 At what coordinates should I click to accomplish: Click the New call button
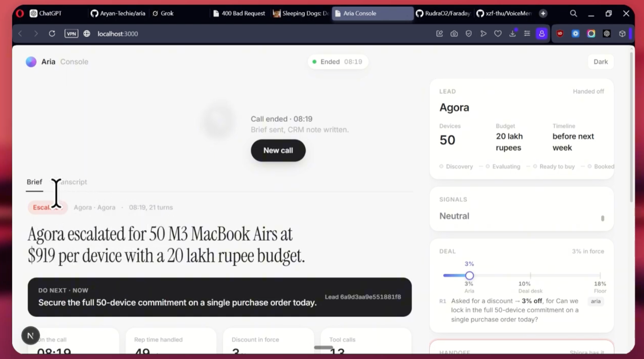[x=278, y=150]
